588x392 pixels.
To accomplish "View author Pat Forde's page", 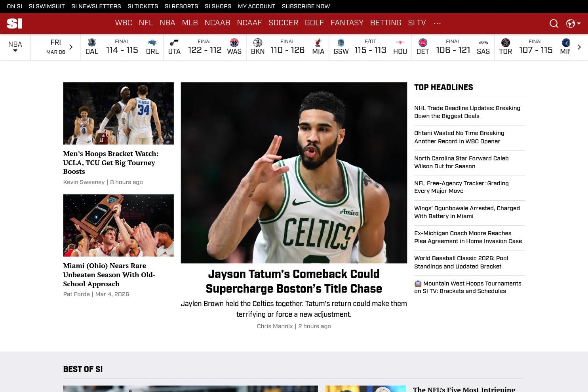I will tap(76, 294).
